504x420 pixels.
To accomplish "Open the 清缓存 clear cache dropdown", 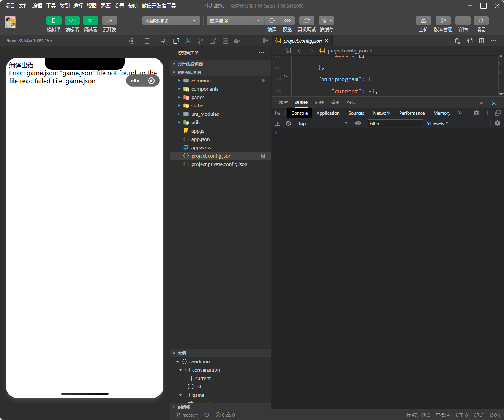I will pyautogui.click(x=327, y=21).
